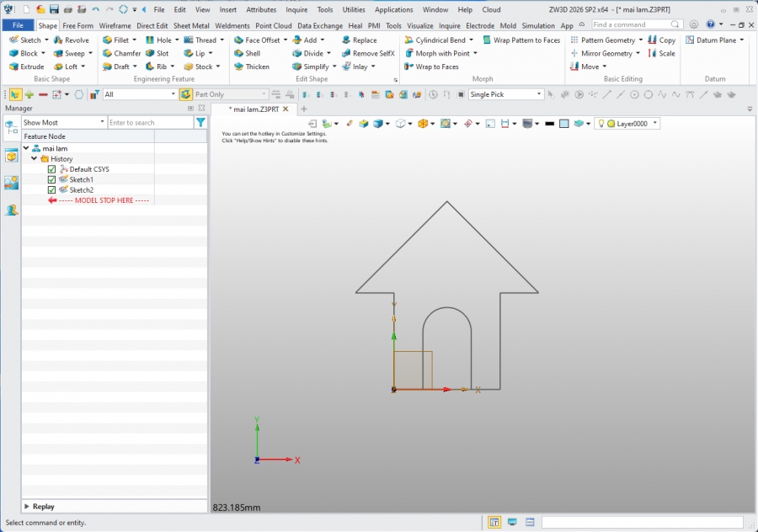Click the Sweep tool icon

point(58,54)
